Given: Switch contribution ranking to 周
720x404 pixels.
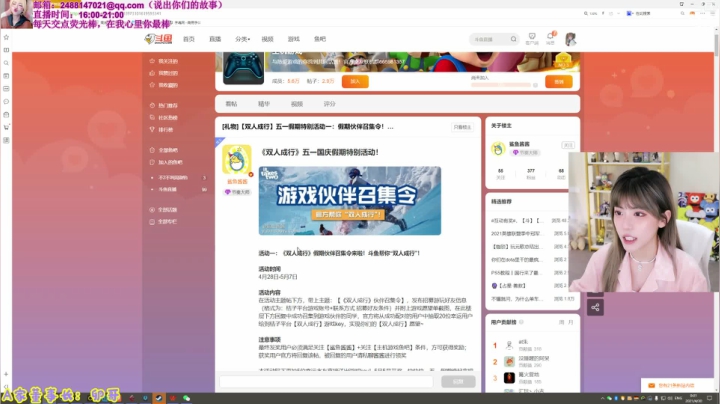Looking at the screenshot, I should [561, 322].
